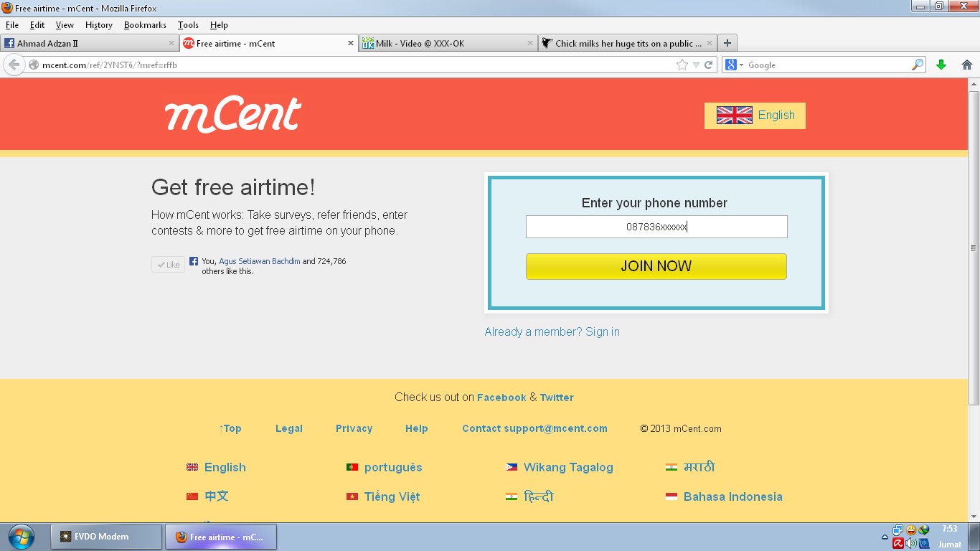Click the scrollbar up arrow
This screenshot has height=551, width=980.
point(974,84)
